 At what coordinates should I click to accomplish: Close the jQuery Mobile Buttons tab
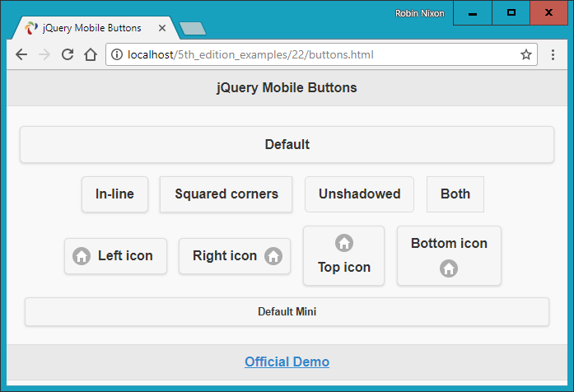coord(162,28)
